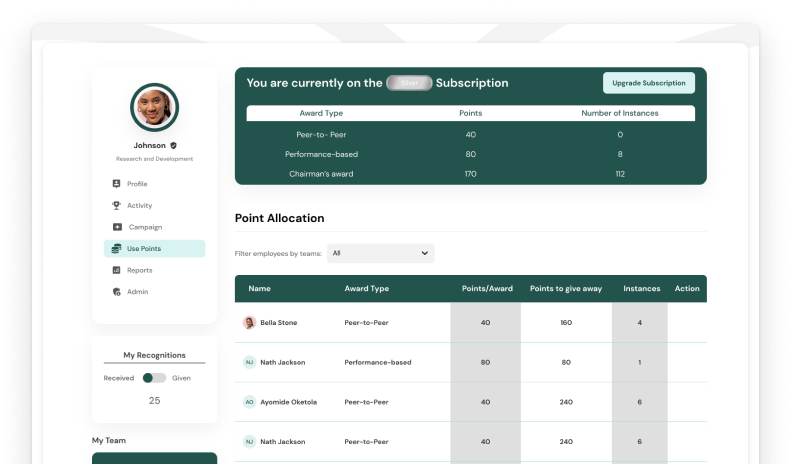Open the Reports menu item
This screenshot has width=791, height=464.
pos(140,270)
